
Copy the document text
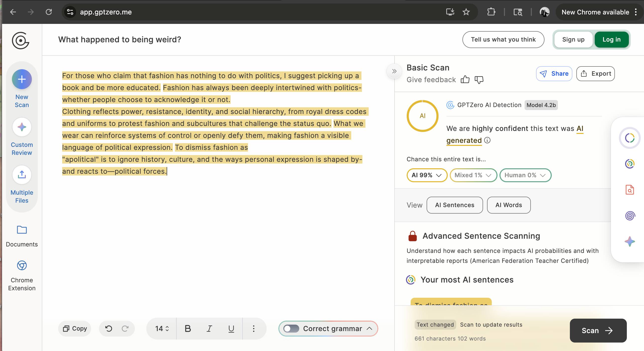coord(75,329)
